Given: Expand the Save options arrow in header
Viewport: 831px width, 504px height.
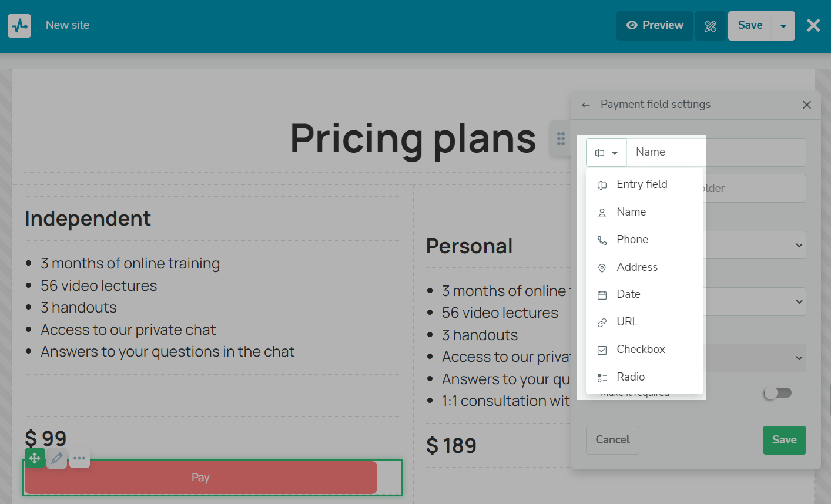Looking at the screenshot, I should pos(783,26).
